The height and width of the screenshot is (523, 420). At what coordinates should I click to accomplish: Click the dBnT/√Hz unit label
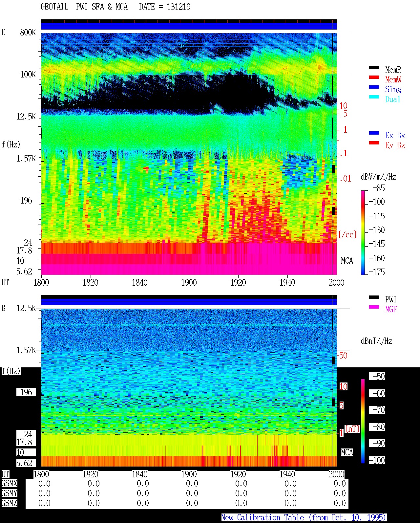click(x=377, y=341)
